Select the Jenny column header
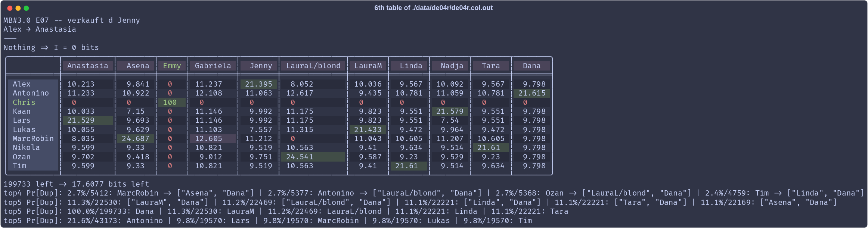 point(258,66)
